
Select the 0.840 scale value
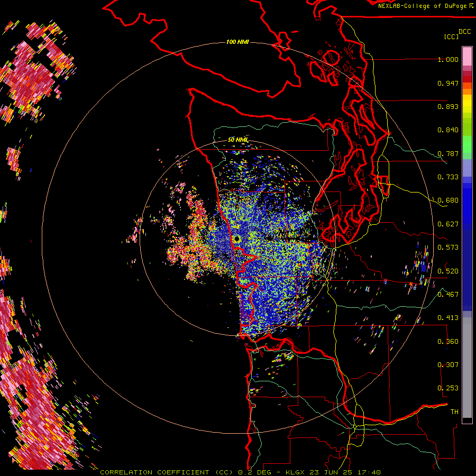pos(448,130)
